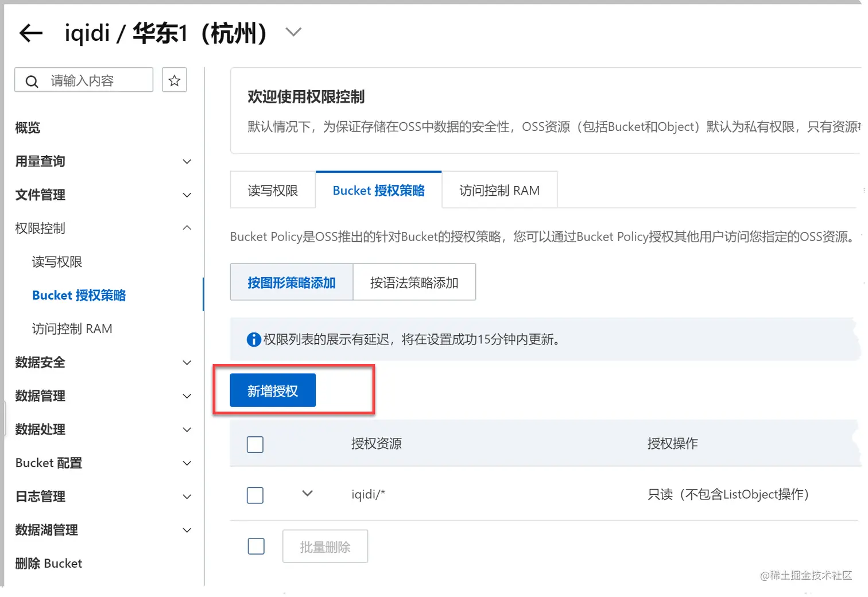Select 按语法策略添加 mode

click(x=414, y=282)
